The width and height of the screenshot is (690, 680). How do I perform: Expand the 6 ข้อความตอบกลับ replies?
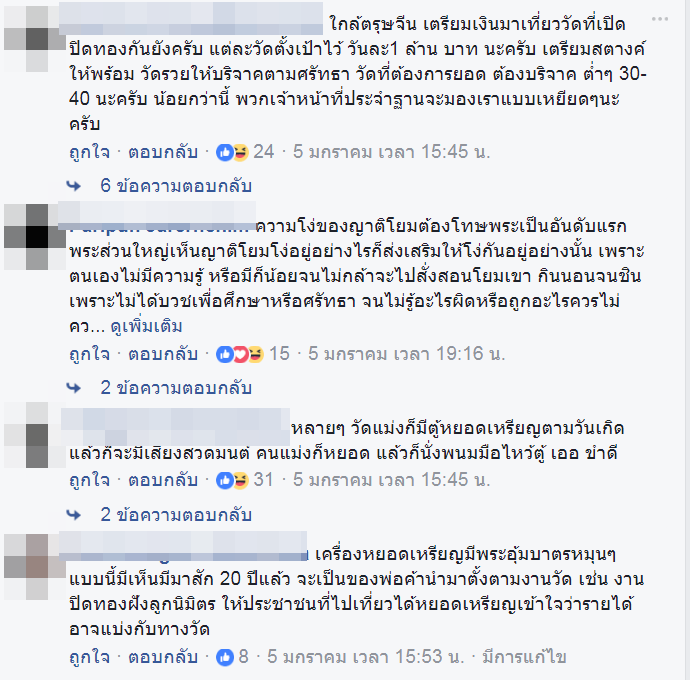coord(176,186)
